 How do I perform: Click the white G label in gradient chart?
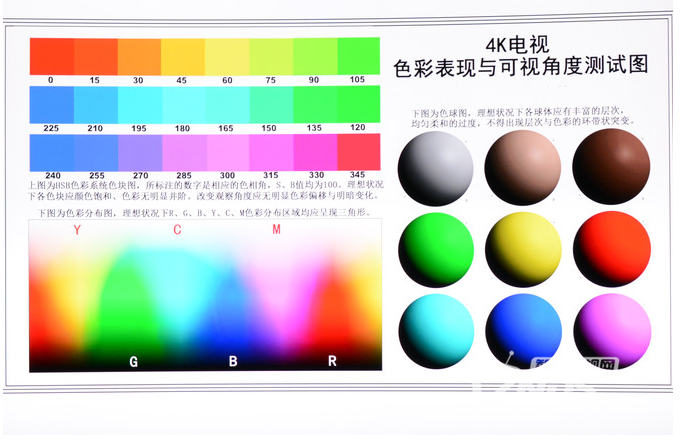(x=133, y=361)
